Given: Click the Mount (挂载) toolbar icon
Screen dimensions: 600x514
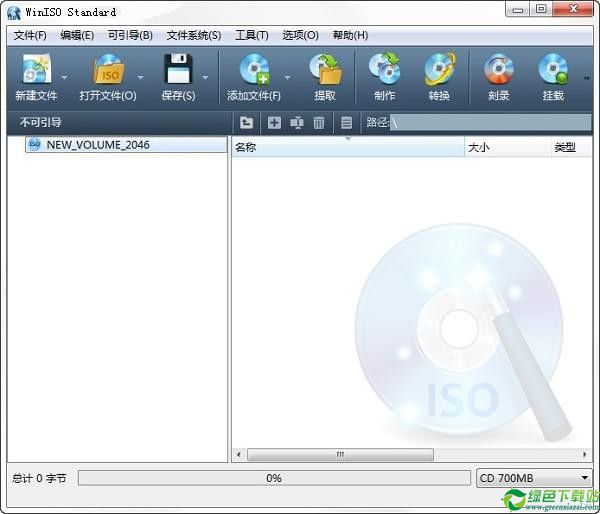Looking at the screenshot, I should pos(553,70).
